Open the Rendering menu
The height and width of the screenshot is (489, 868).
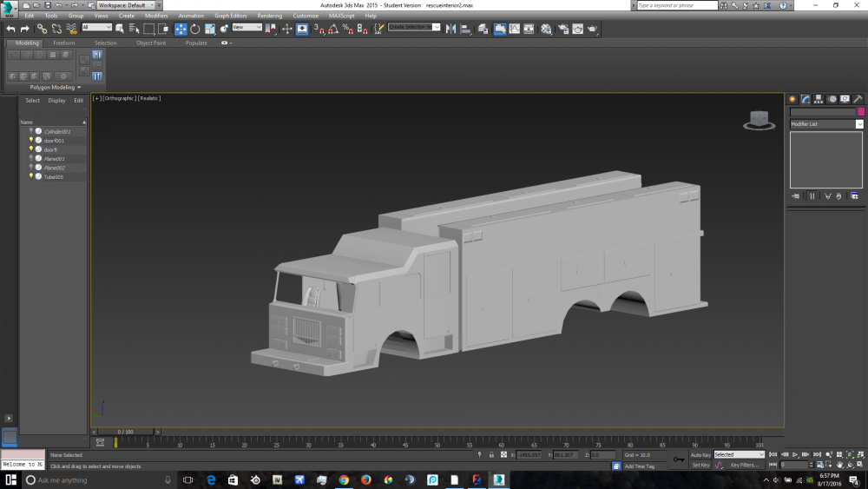pyautogui.click(x=269, y=16)
